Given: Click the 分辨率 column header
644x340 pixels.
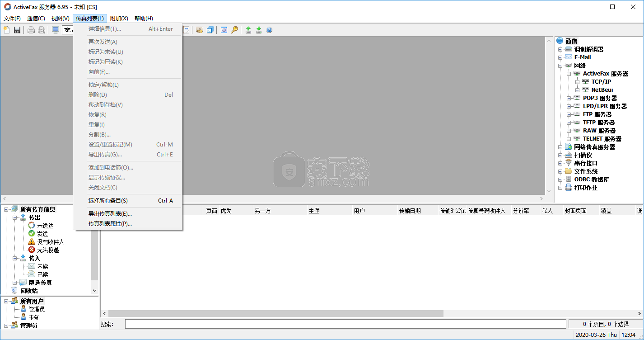Looking at the screenshot, I should tap(526, 211).
